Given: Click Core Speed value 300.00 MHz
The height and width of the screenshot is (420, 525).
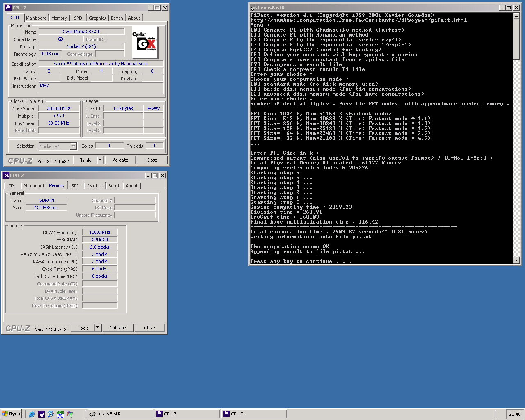Looking at the screenshot, I should pyautogui.click(x=59, y=109).
